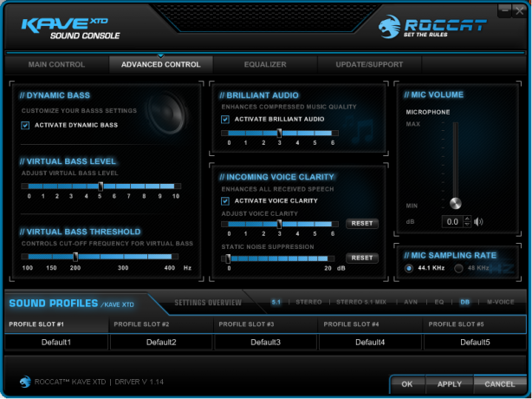This screenshot has width=532, height=399.
Task: Click the mic dB value field showing 0.0
Action: click(452, 222)
